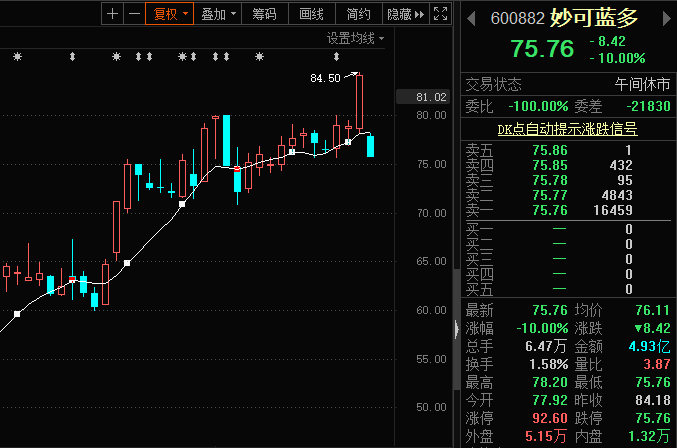The image size is (677, 448).
Task: Click the tall red candle at 84.50
Action: [359, 102]
